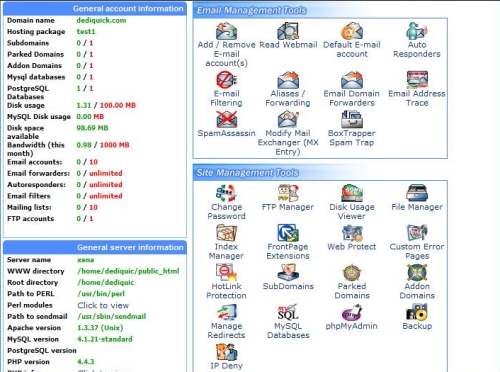Screen dimensions: 500x372
Task: Open Default E-mail account icon
Action: (x=352, y=31)
